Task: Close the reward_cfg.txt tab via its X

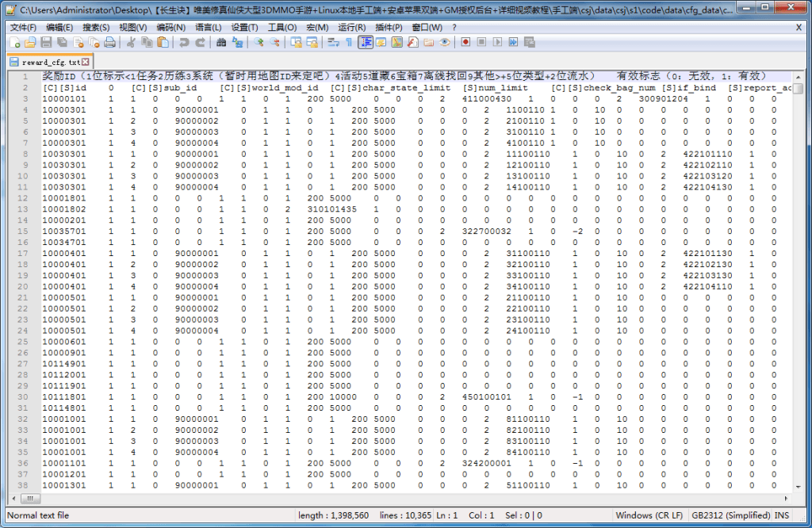Action: click(x=86, y=61)
